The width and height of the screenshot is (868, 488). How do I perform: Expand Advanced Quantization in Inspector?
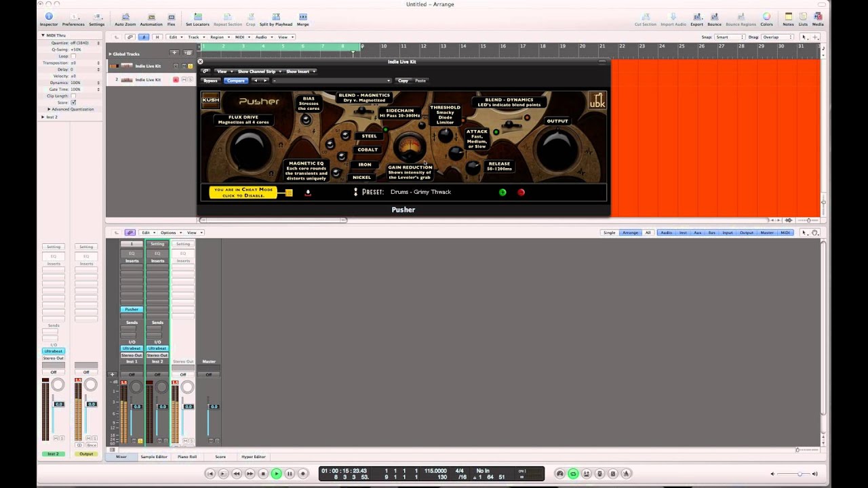(x=49, y=109)
